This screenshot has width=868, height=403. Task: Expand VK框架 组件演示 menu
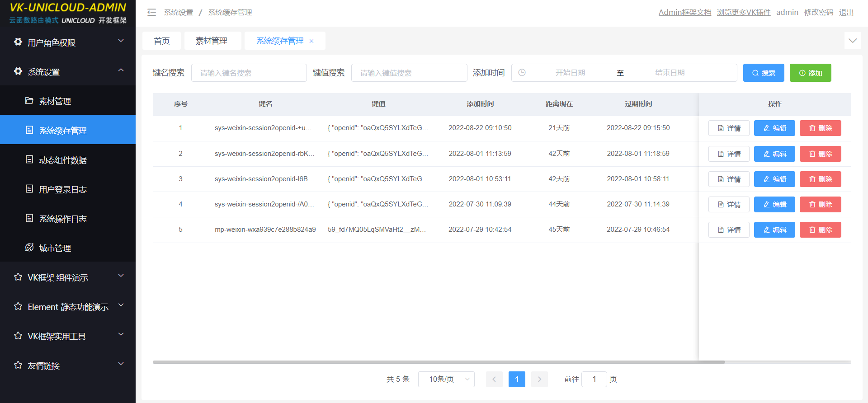[x=68, y=277]
